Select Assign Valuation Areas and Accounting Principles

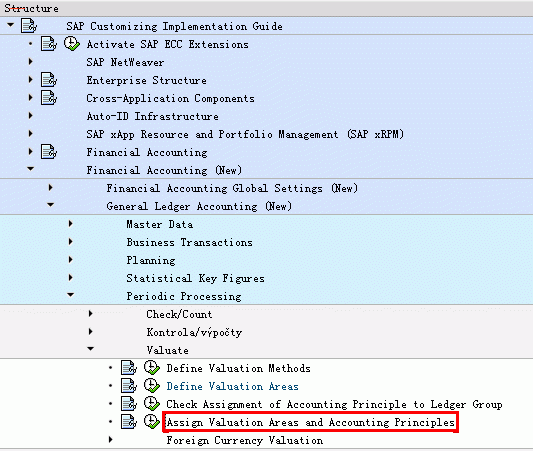(x=311, y=422)
